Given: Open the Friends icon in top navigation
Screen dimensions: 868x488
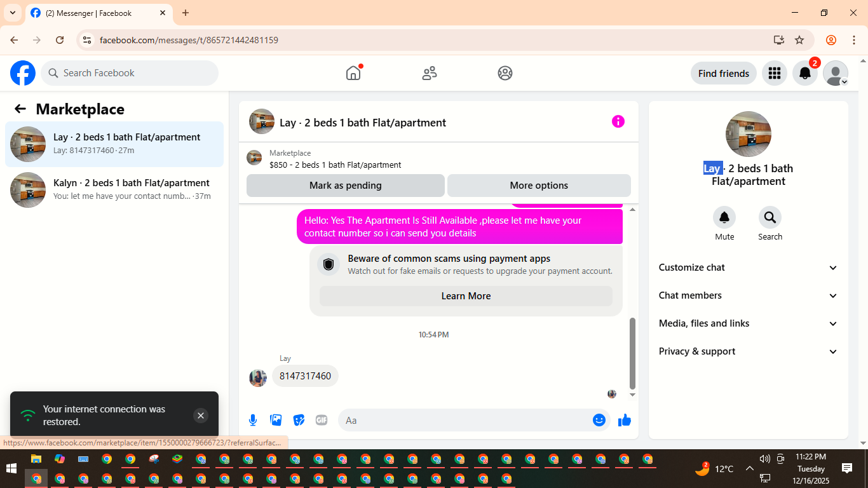Looking at the screenshot, I should point(430,73).
